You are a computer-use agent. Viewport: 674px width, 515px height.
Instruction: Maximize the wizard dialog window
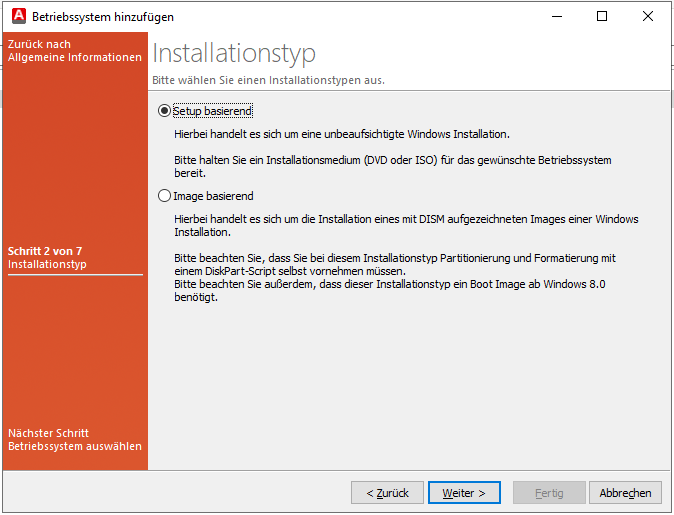(x=602, y=16)
